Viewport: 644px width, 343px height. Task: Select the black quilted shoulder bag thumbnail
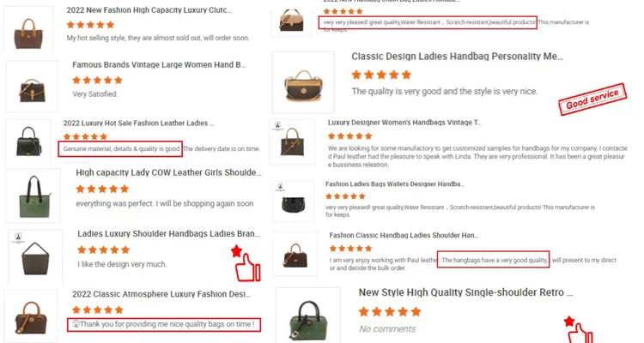(294, 202)
